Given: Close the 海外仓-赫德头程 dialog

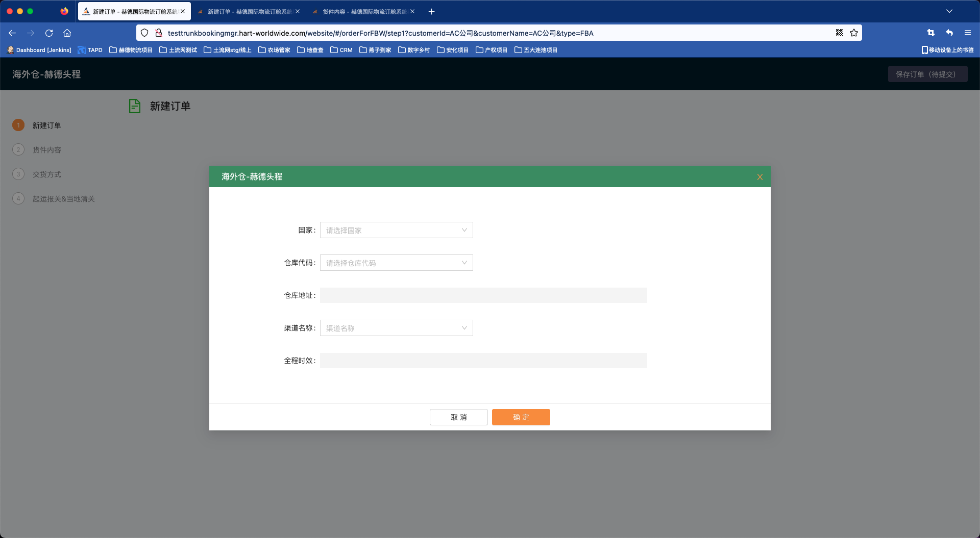Looking at the screenshot, I should pos(759,177).
